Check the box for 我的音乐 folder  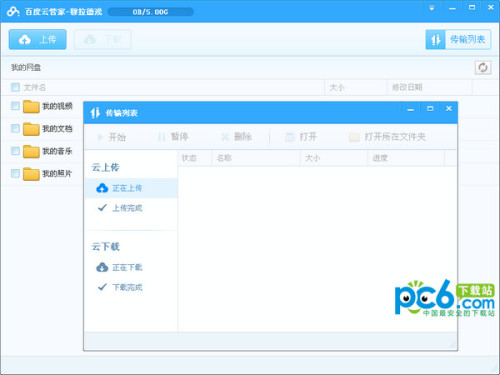15,151
